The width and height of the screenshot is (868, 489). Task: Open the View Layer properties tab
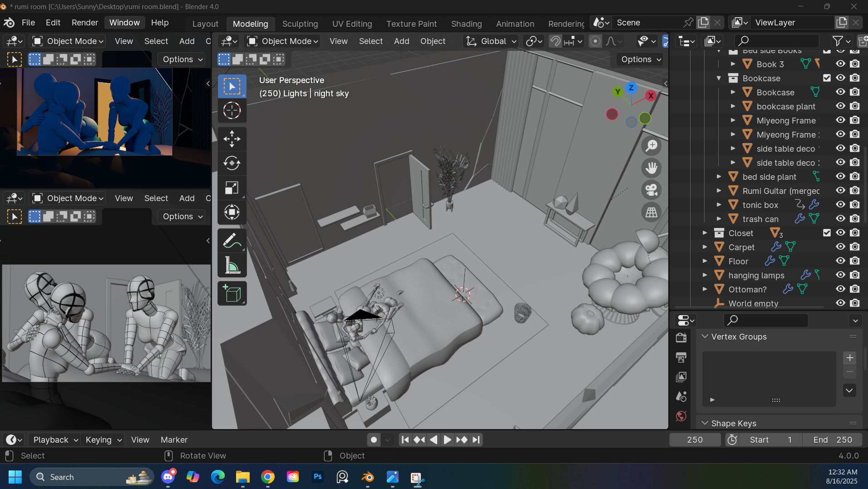[x=681, y=377]
